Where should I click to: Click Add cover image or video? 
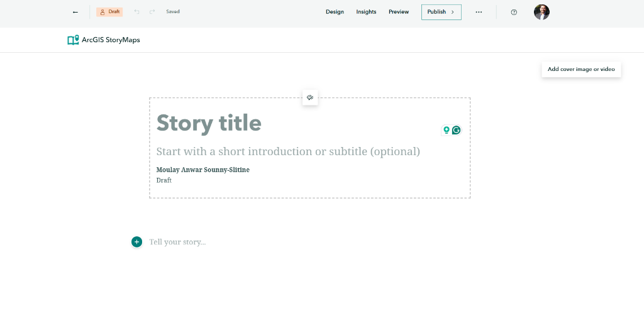tap(581, 69)
